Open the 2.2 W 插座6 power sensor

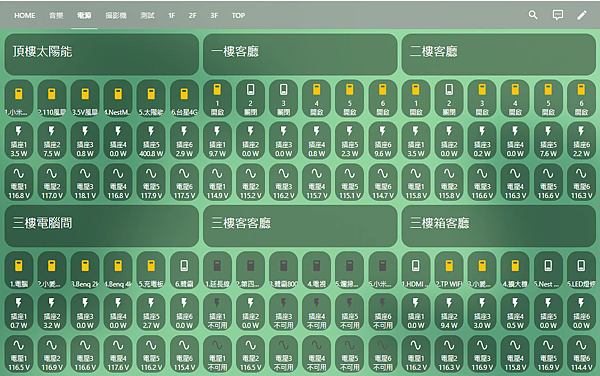[581, 140]
